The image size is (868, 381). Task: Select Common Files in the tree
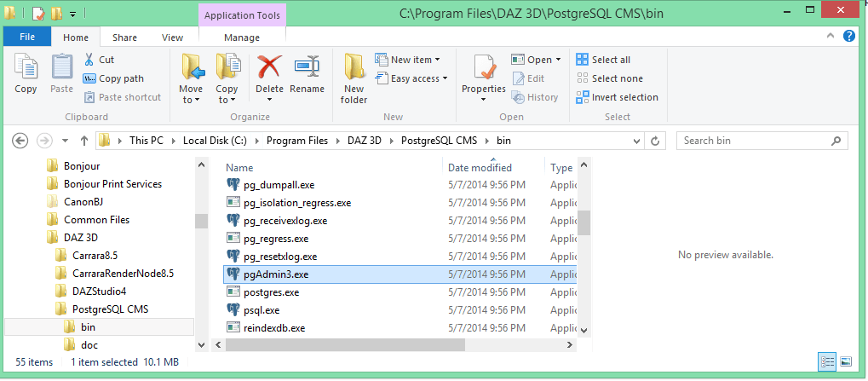[97, 220]
